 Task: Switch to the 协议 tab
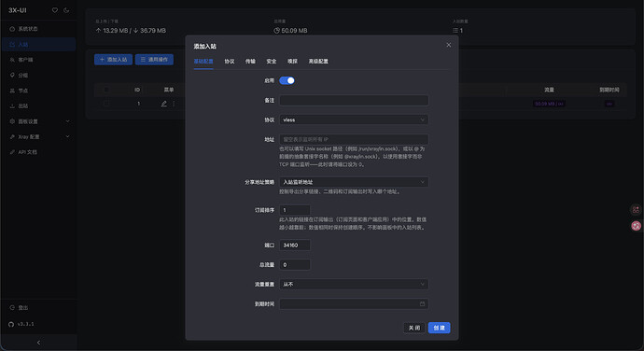pyautogui.click(x=230, y=62)
